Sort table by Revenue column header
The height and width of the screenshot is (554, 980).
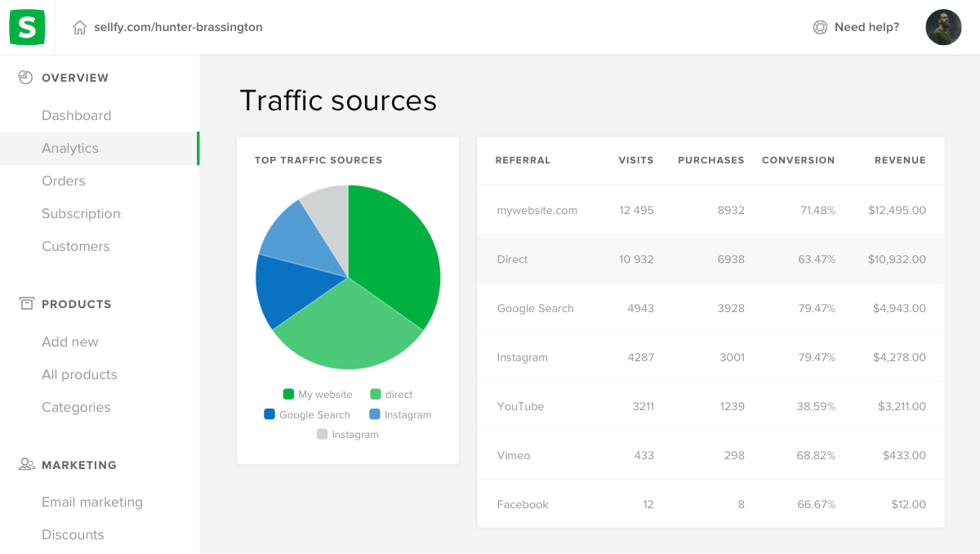click(x=900, y=160)
